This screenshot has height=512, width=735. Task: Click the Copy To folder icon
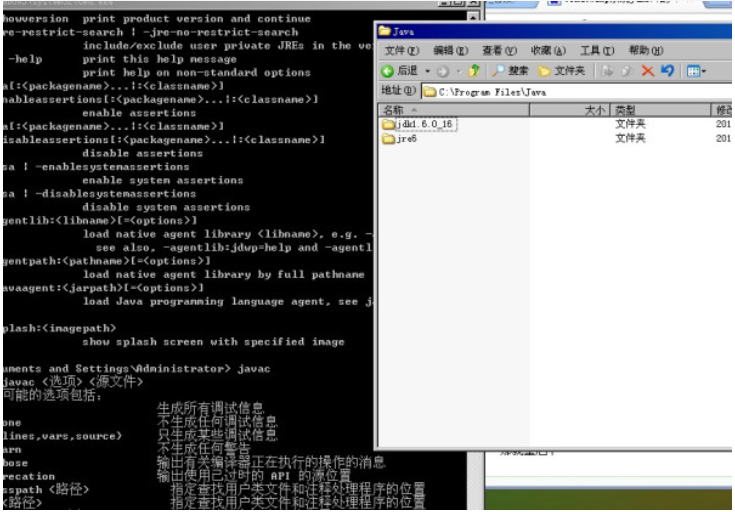[627, 71]
